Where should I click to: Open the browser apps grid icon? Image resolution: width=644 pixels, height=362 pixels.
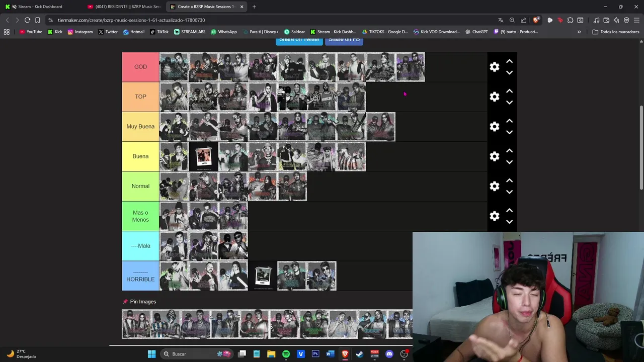tap(7, 32)
